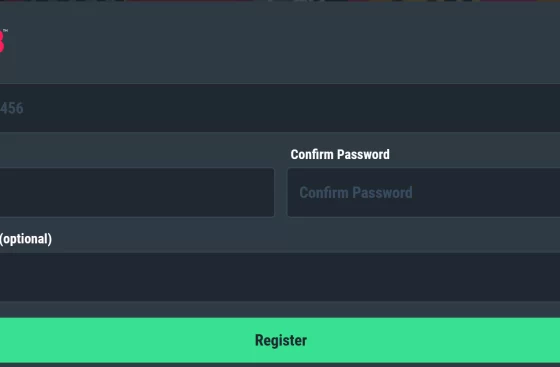
Task: Click the grey Confirm Password placeholder text
Action: coord(356,193)
